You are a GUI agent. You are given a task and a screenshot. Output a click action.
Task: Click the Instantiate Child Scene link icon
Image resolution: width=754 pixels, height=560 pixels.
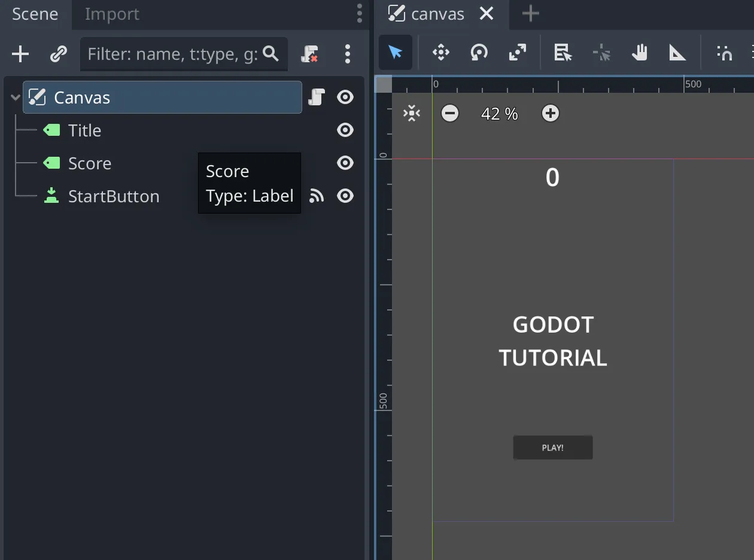(58, 54)
